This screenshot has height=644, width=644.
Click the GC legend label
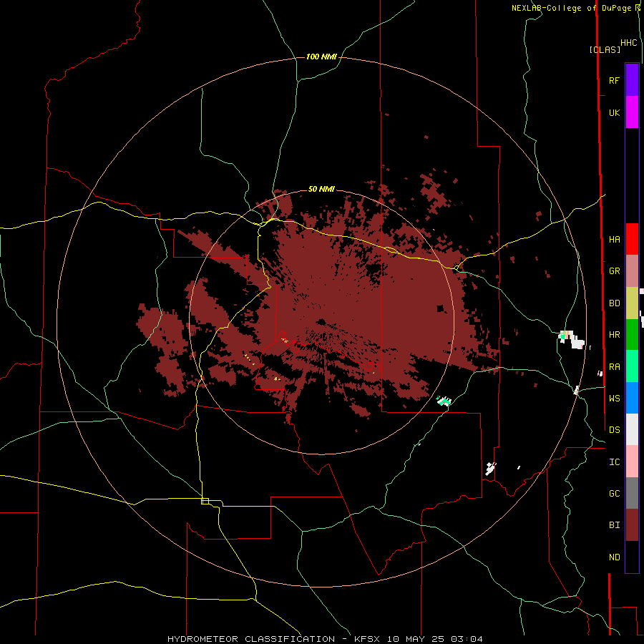click(x=614, y=493)
